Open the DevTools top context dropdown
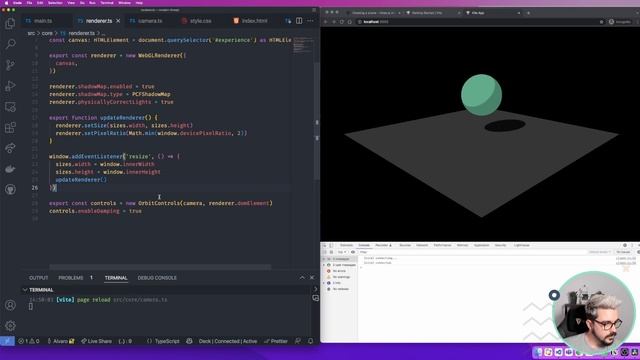Screen dimensions: 640x360 (x=341, y=252)
